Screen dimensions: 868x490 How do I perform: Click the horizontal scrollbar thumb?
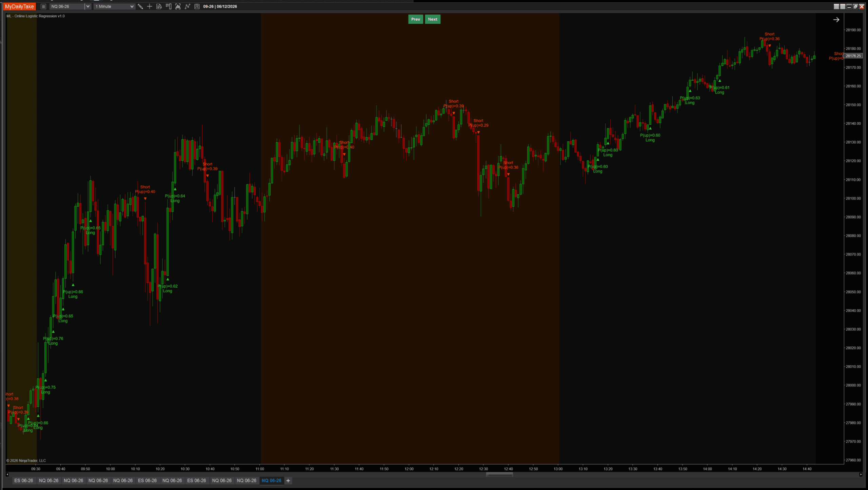click(x=499, y=474)
